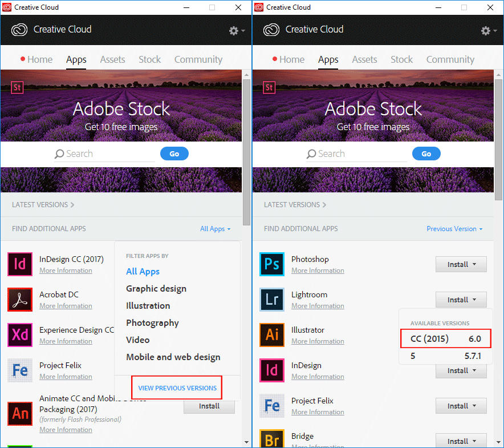504x448 pixels.
Task: Open All Apps filter dropdown in left window
Action: (216, 229)
